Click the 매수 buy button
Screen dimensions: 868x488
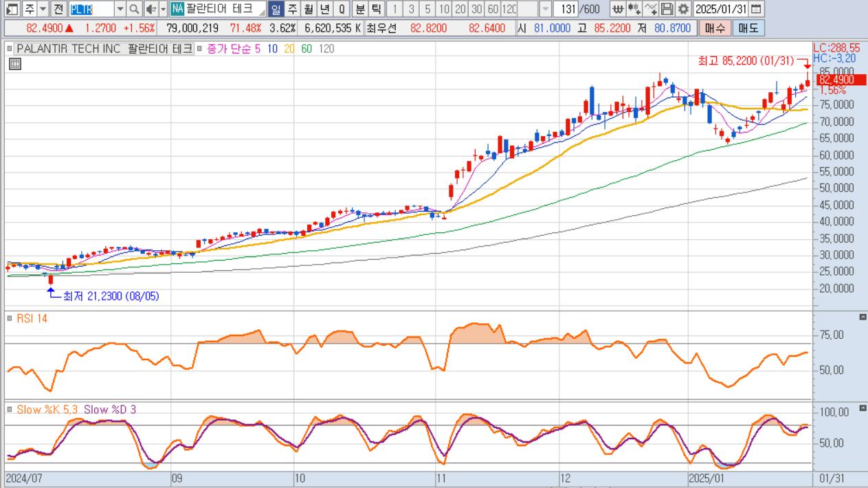click(715, 28)
